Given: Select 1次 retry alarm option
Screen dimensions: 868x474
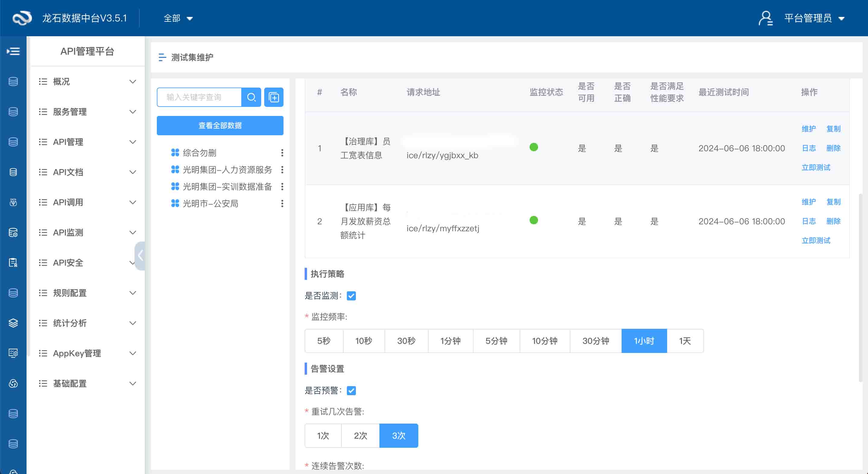Looking at the screenshot, I should (323, 436).
